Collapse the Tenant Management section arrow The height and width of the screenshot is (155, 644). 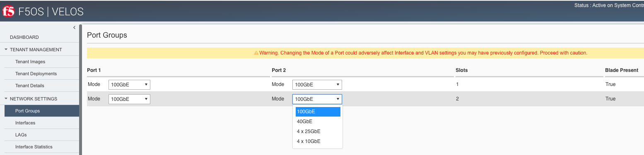point(6,50)
